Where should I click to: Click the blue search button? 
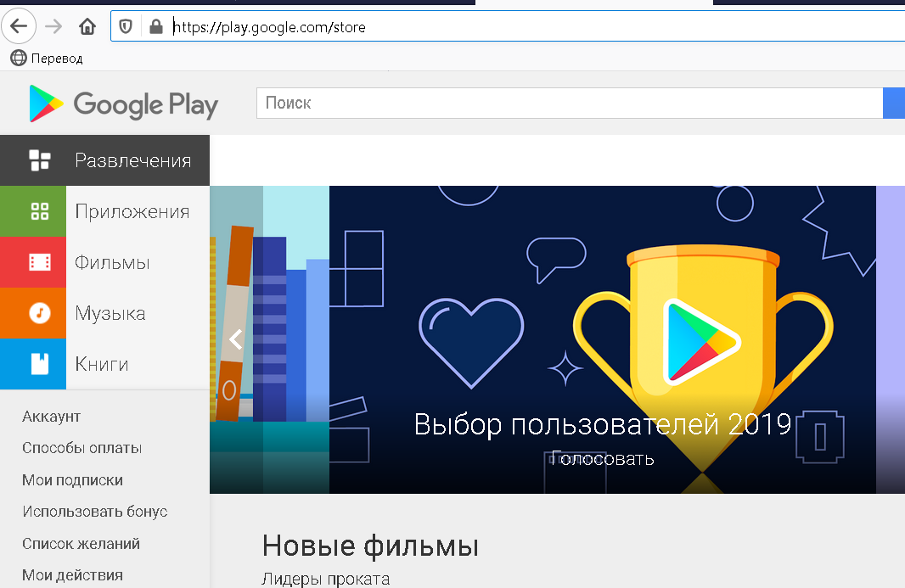coord(894,104)
